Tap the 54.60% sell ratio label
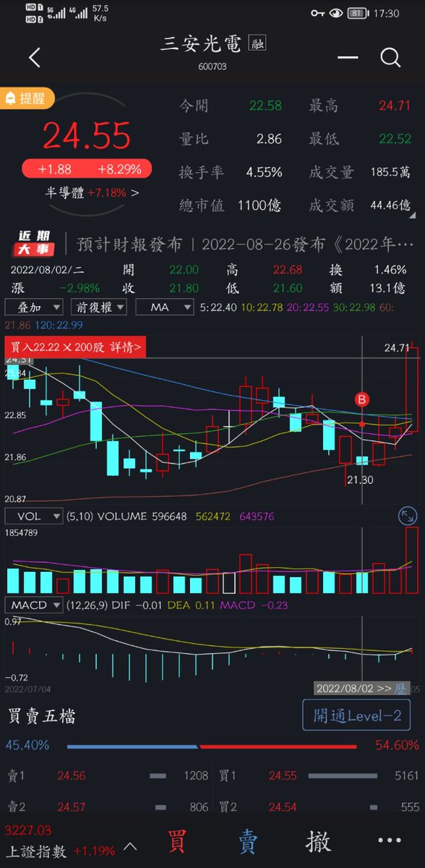The image size is (425, 868). pyautogui.click(x=398, y=745)
